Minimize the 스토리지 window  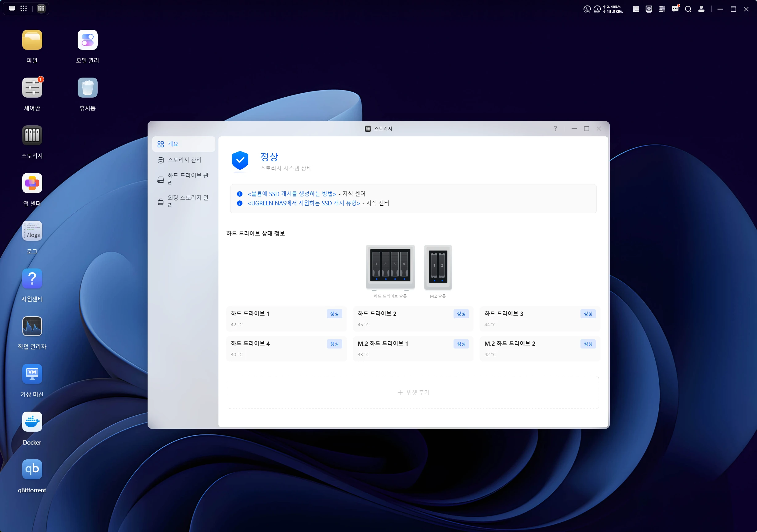tap(574, 128)
